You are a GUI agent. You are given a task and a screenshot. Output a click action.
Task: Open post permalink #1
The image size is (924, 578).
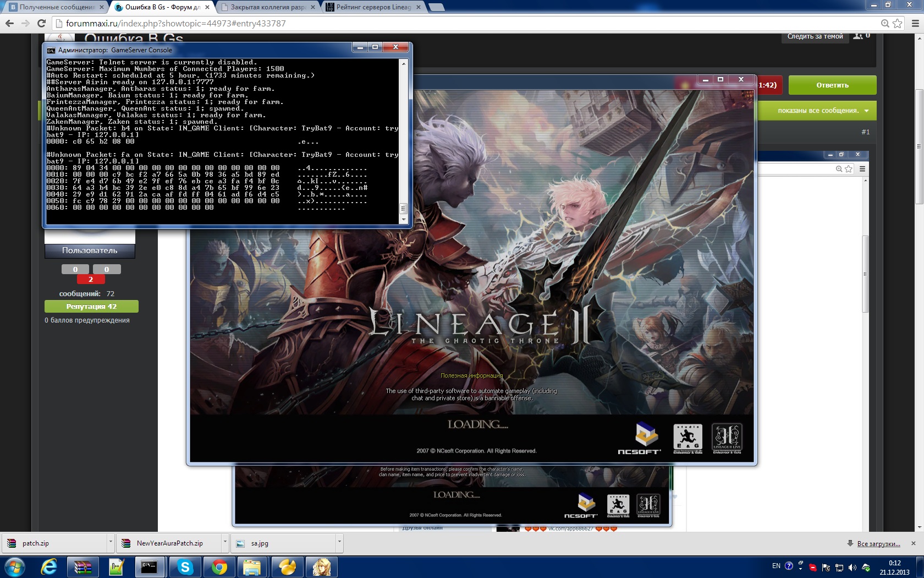[865, 132]
